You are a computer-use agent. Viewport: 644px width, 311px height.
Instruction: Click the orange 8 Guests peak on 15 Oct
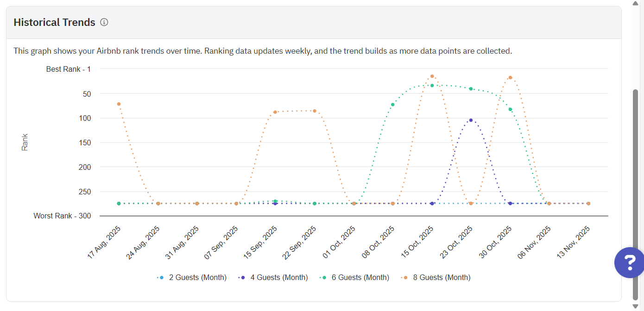[x=432, y=76]
